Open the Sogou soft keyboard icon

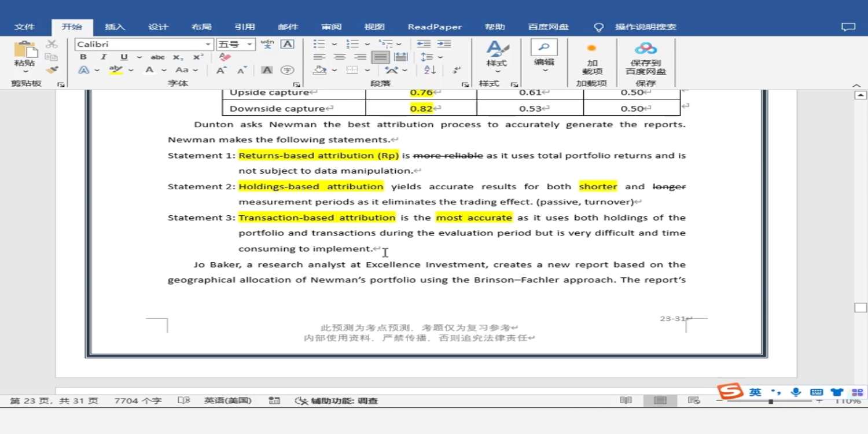(x=816, y=392)
